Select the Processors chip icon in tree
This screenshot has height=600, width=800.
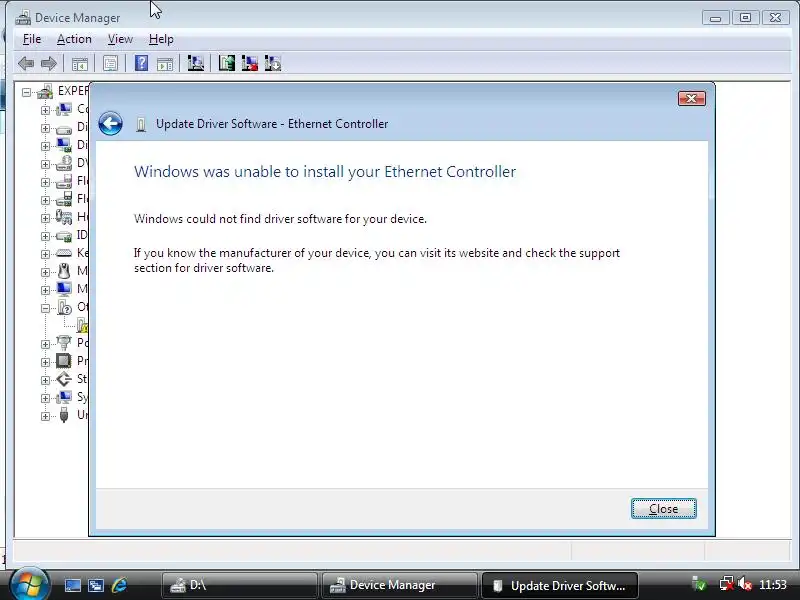point(64,361)
